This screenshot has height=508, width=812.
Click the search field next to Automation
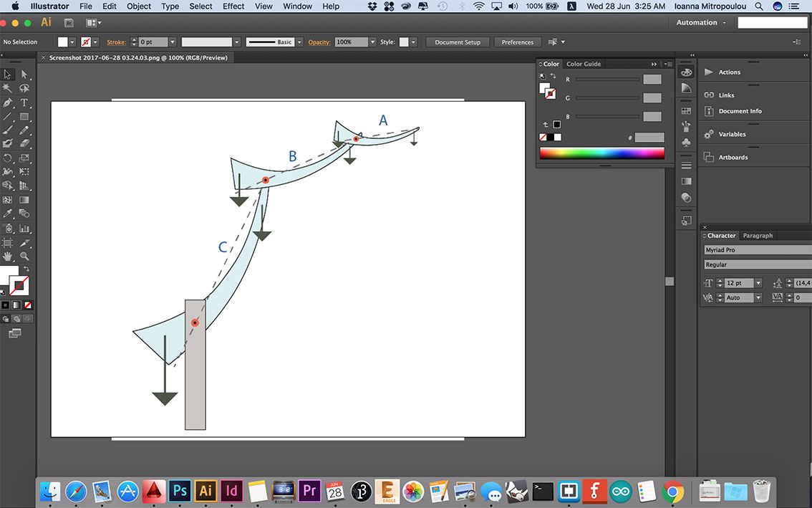(772, 22)
